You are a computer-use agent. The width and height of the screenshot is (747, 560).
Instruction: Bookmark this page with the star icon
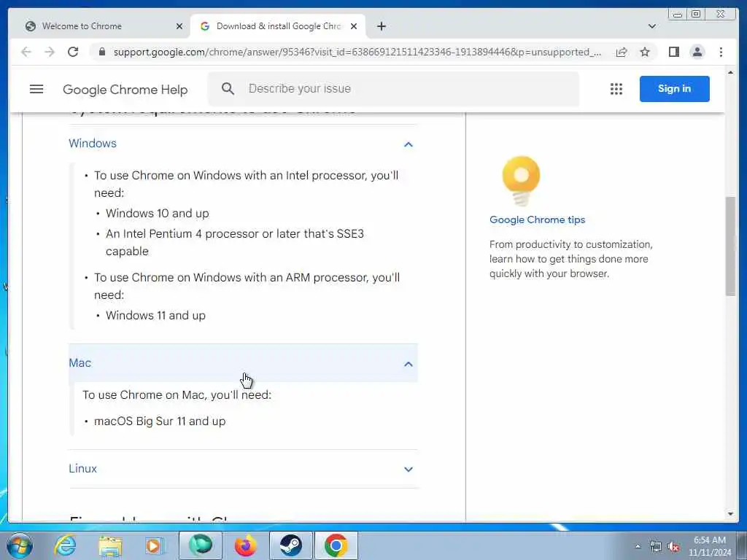coord(645,52)
